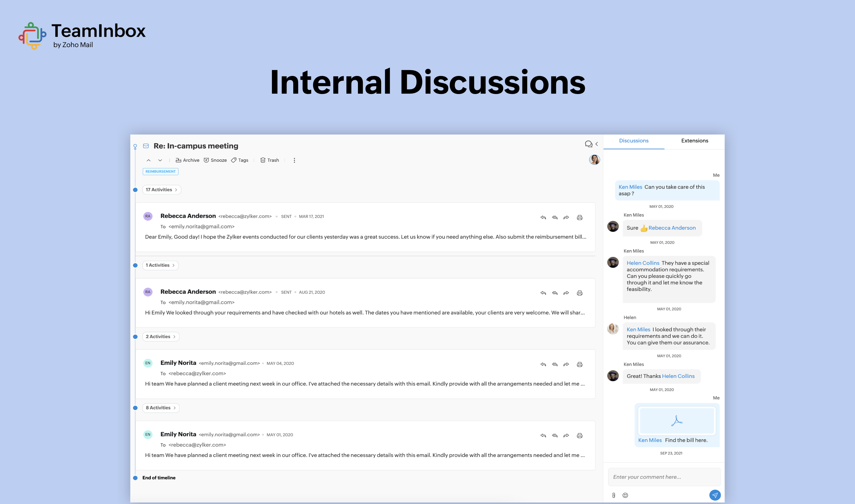Expand the 17 Activities group
The width and height of the screenshot is (855, 504).
(161, 190)
